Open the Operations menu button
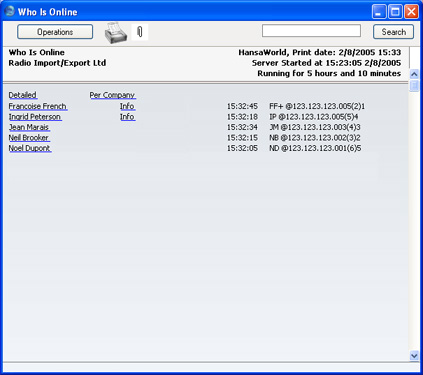Screen dimensions: 423x375 [55, 32]
